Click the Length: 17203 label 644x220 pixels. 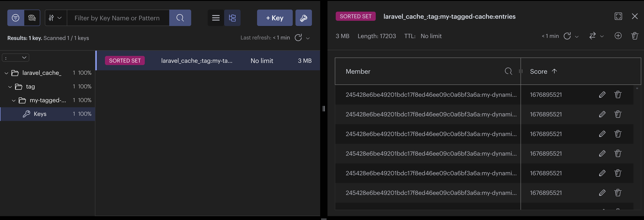click(377, 36)
